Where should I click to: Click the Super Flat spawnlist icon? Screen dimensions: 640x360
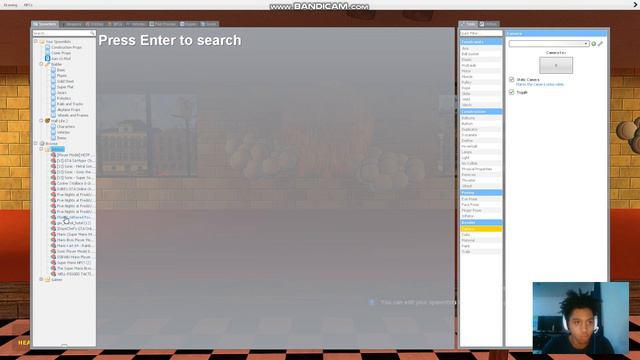(53, 87)
